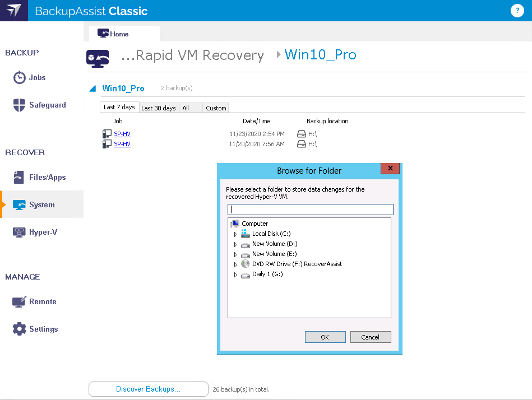Click the System recovery monitor icon

(x=19, y=204)
